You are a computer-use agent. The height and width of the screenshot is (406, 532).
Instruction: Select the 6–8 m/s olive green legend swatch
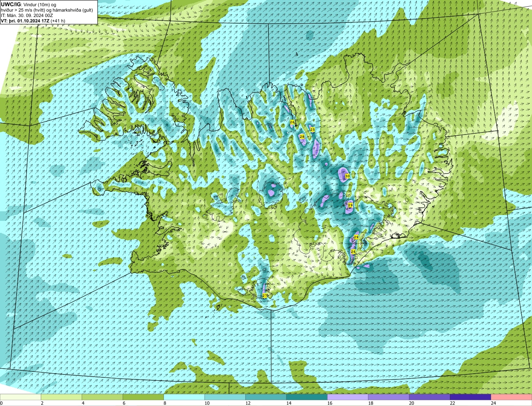tap(143, 397)
